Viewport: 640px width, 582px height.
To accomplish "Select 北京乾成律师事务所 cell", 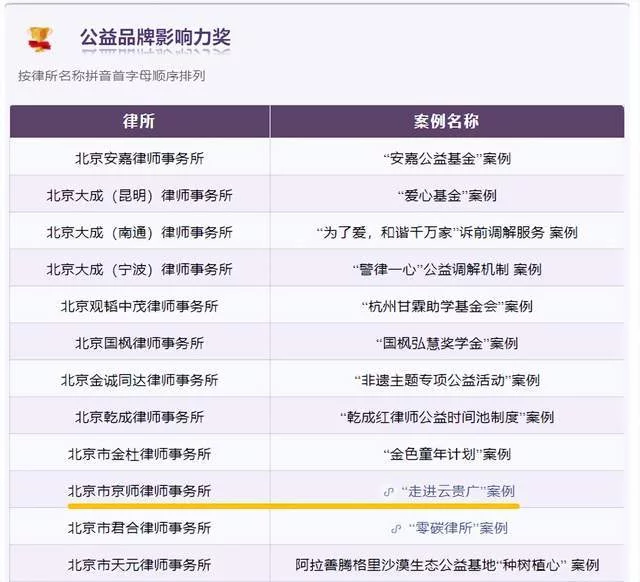I will 140,417.
